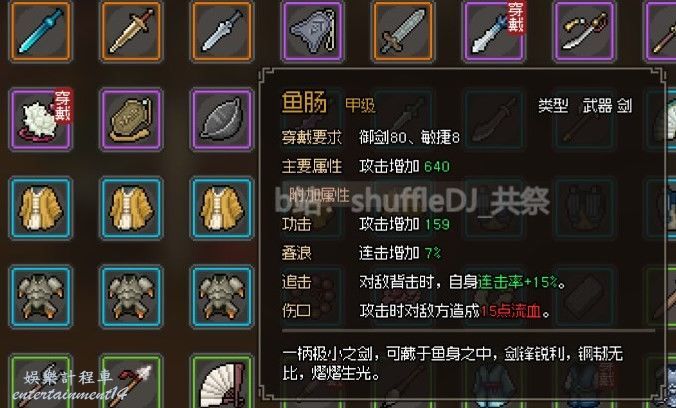Select the gray bowl-shaped hat item

click(222, 119)
